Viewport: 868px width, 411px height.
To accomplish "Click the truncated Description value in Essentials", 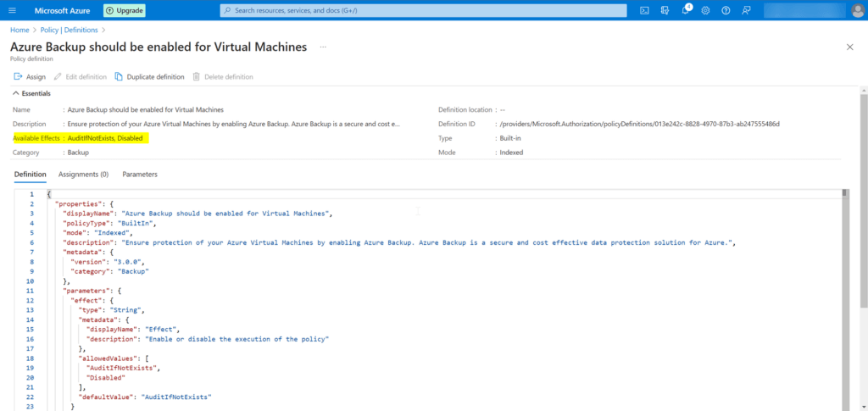I will coord(234,124).
